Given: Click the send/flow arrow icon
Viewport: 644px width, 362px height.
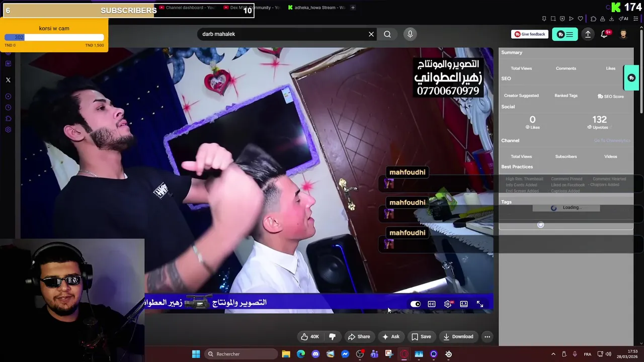Looking at the screenshot, I should point(571,19).
